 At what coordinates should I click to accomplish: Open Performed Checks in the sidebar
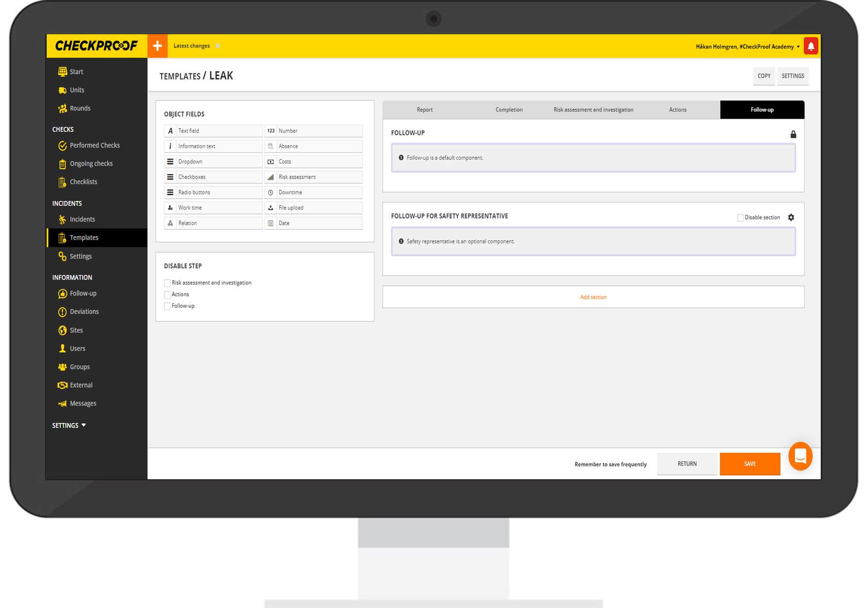95,146
